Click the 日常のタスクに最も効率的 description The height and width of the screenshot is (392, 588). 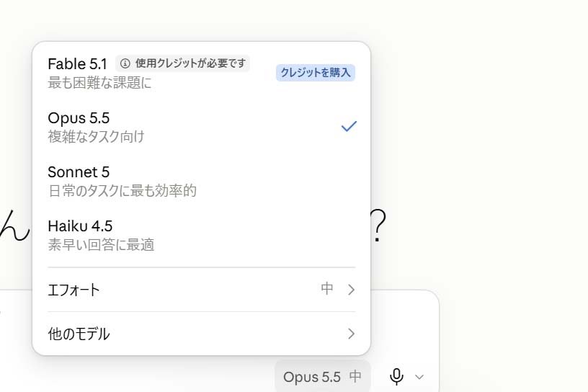tap(122, 190)
